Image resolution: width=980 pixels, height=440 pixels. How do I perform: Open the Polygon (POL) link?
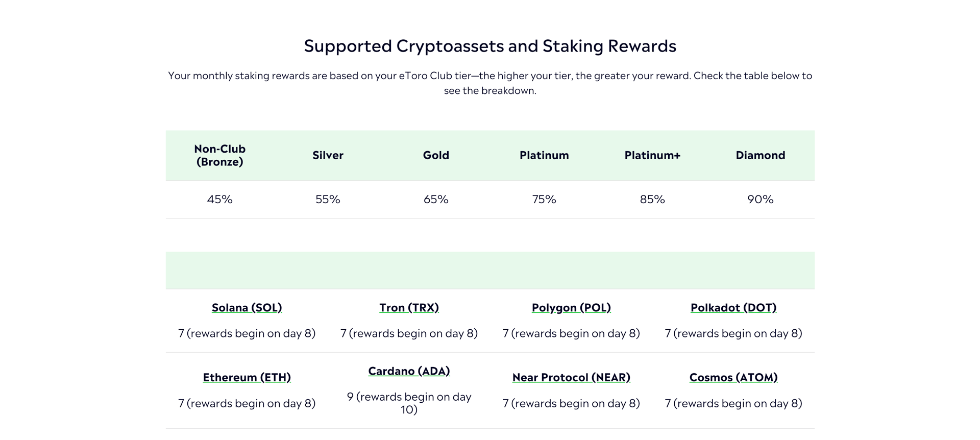click(x=571, y=308)
